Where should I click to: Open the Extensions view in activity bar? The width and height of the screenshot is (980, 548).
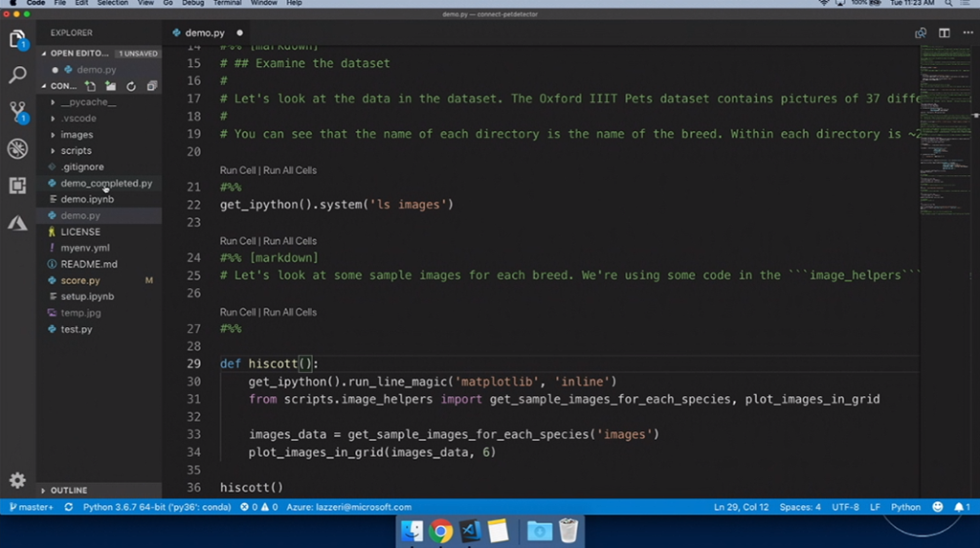(17, 186)
